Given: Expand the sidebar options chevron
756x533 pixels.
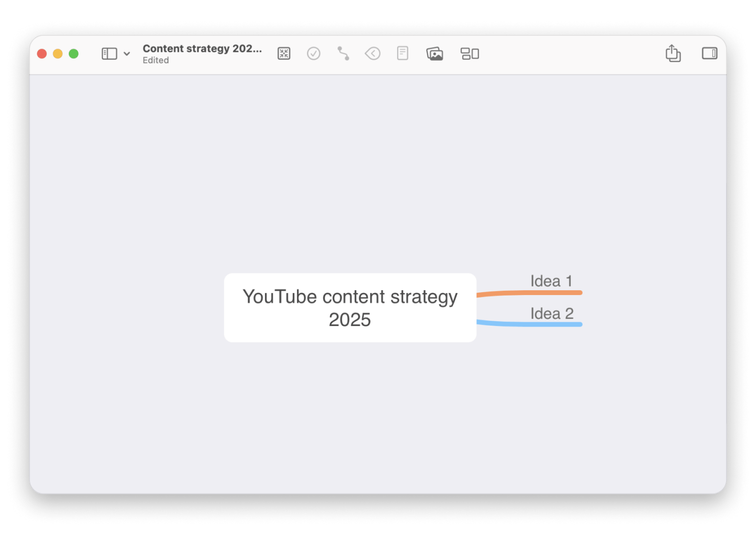Looking at the screenshot, I should [127, 54].
